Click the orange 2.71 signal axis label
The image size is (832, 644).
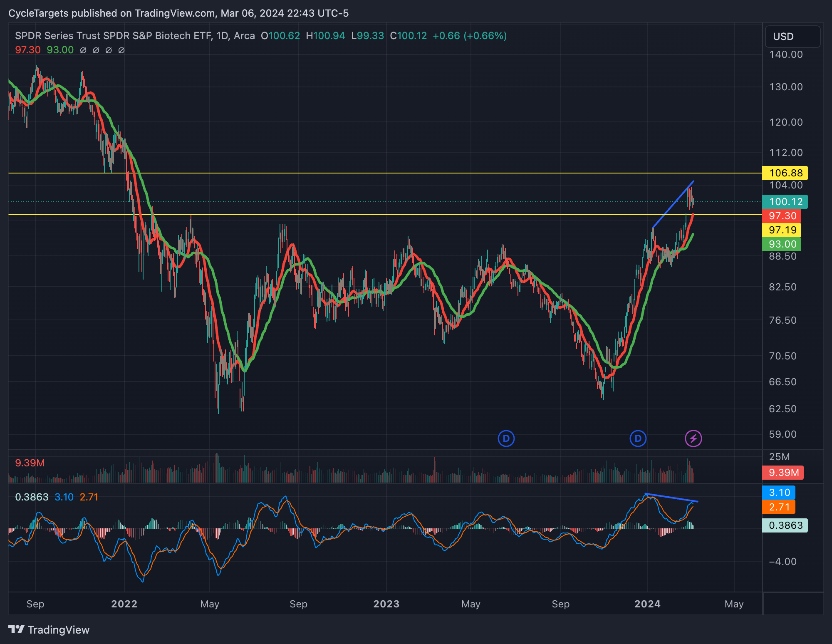pos(778,507)
